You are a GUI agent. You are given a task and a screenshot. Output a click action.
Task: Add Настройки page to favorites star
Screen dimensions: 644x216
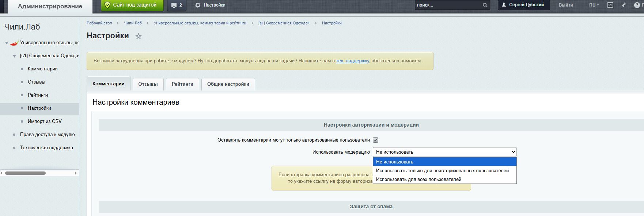pos(139,36)
